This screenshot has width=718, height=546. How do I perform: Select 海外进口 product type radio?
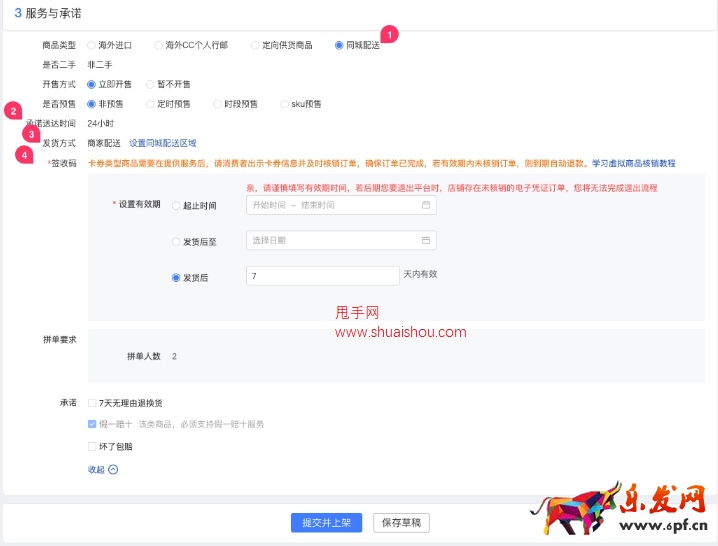[x=91, y=45]
